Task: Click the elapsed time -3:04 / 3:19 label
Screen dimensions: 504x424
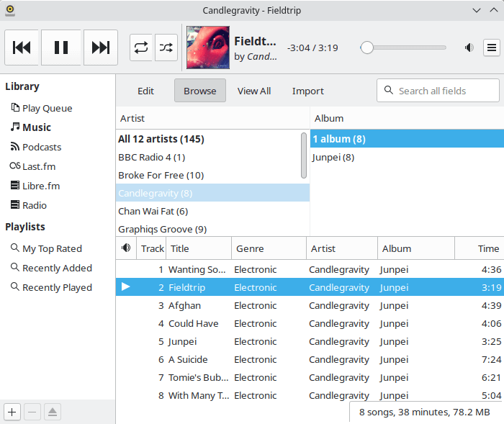Action: point(312,48)
